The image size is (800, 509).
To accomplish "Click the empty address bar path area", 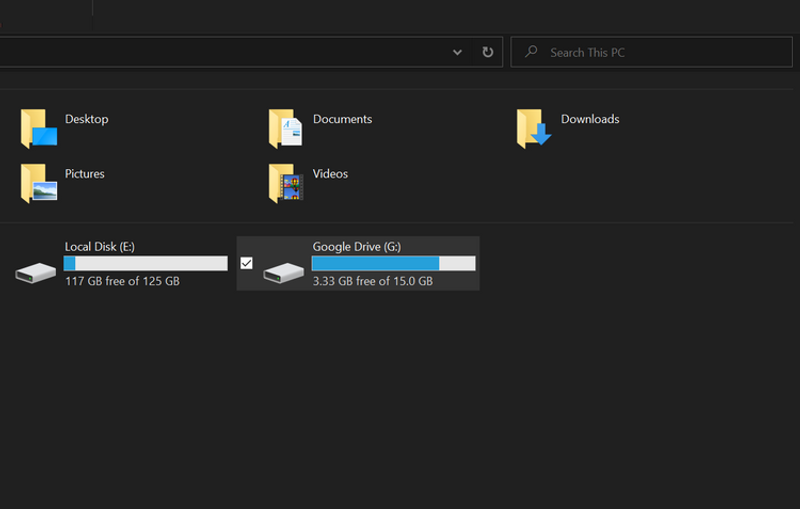I will (x=220, y=52).
